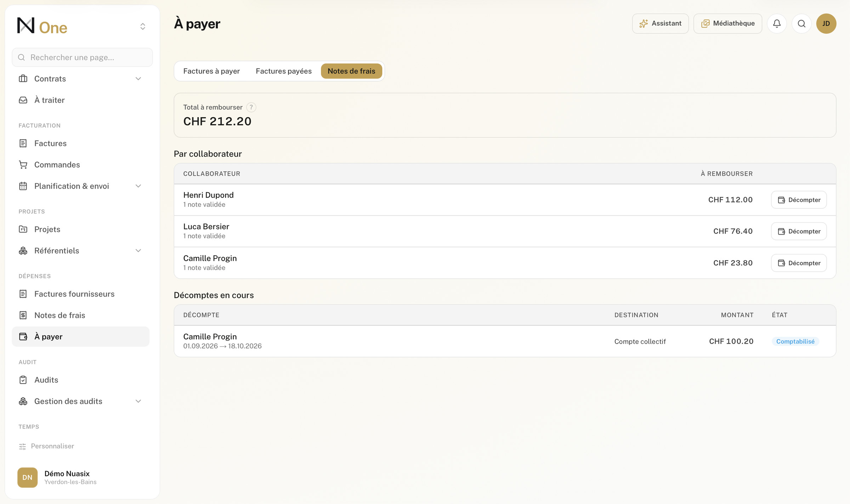Click the Nuasix One logo
The image size is (850, 504).
[x=42, y=26]
